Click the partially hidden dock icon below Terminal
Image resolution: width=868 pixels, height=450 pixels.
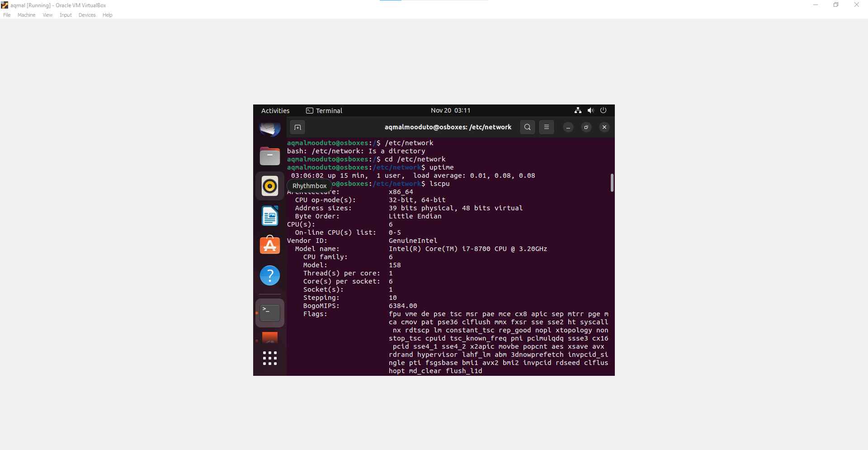point(270,338)
